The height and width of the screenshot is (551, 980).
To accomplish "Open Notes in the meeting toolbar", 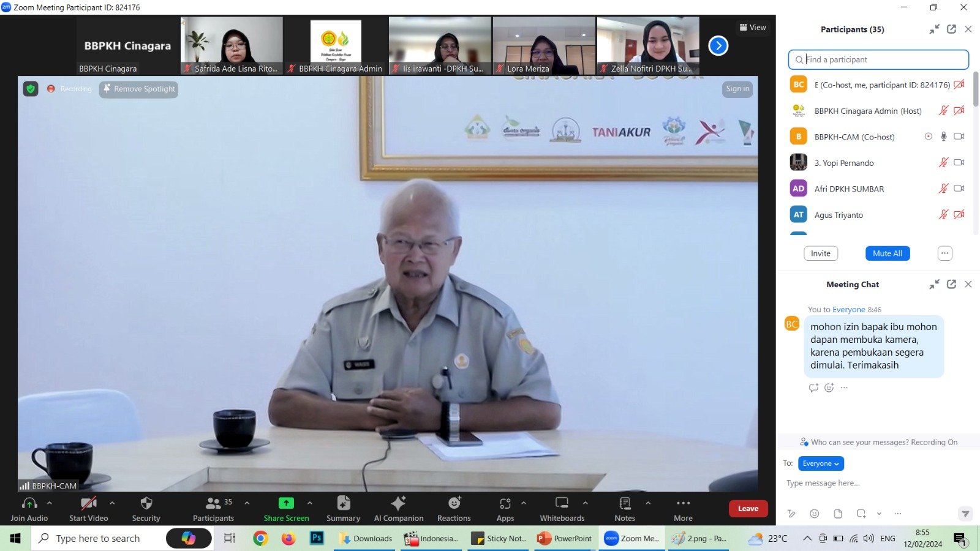I will point(625,503).
